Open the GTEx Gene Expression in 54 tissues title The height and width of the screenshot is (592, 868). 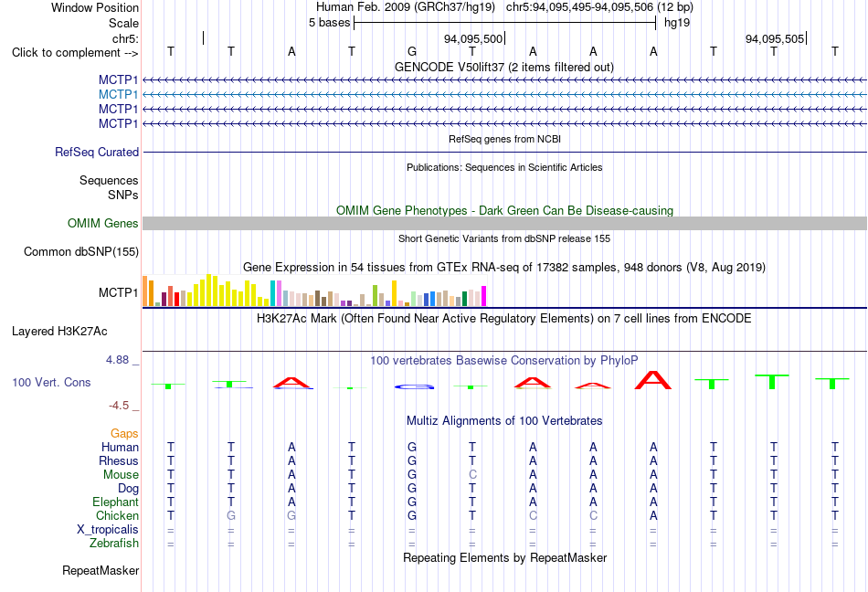coord(504,268)
